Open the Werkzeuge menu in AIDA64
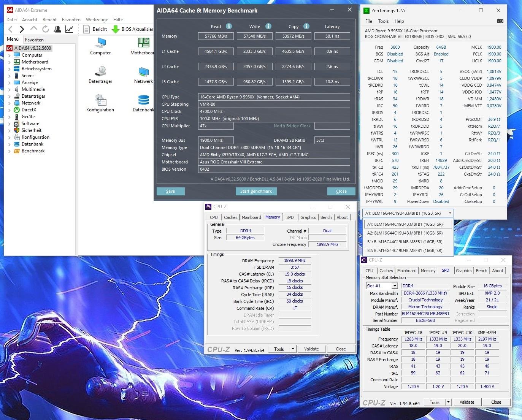The image size is (522, 420). (x=97, y=20)
